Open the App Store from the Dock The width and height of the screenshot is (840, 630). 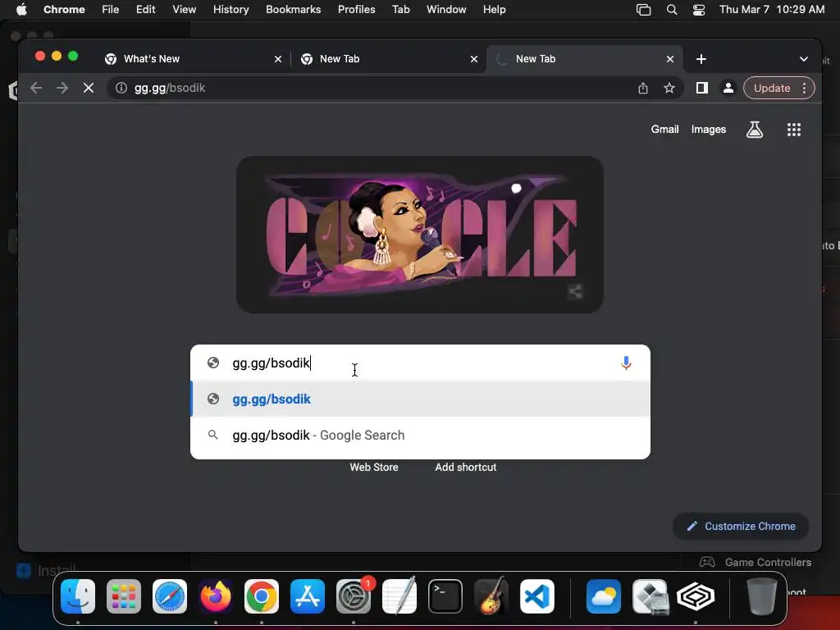pos(308,596)
